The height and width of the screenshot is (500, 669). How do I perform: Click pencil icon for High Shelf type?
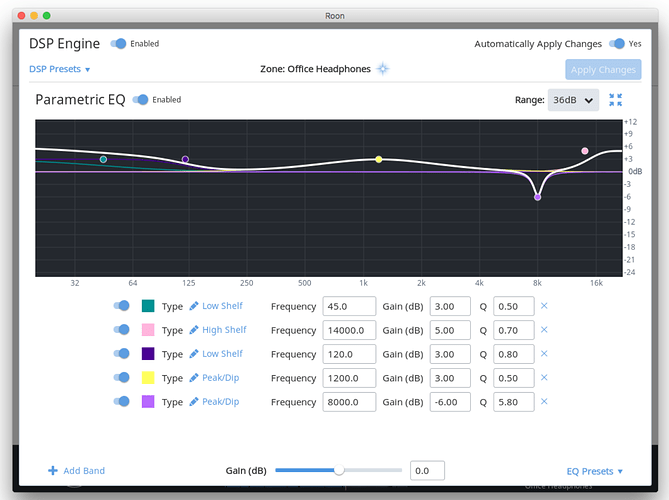(194, 330)
